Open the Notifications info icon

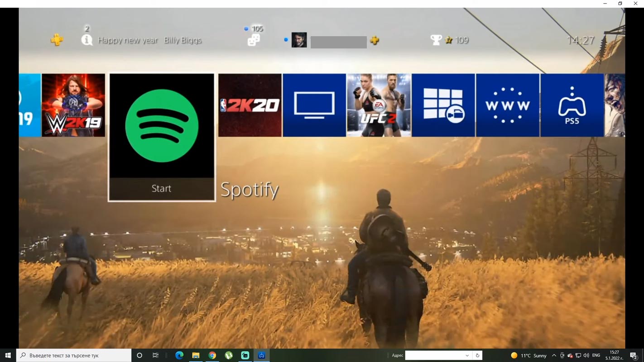(x=87, y=40)
